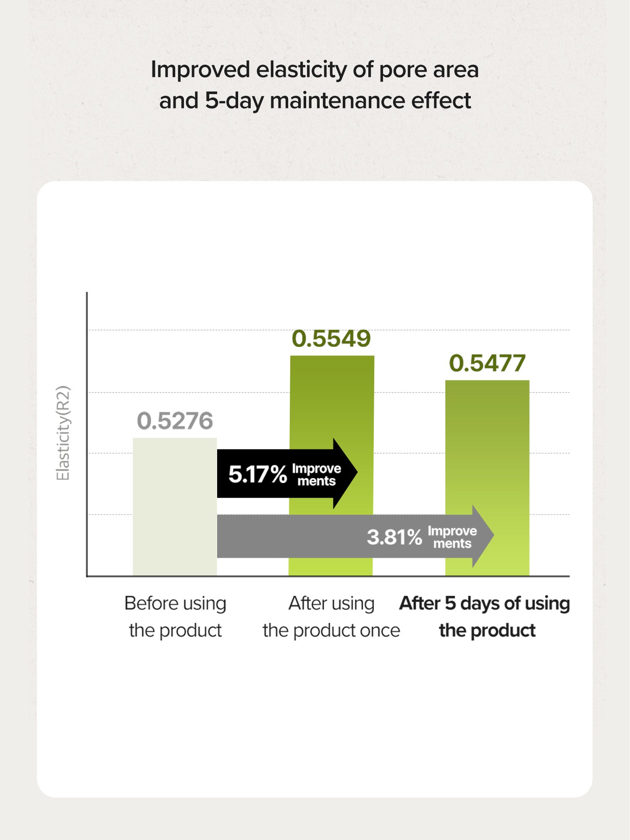
Task: Select the pale 0.5276 baseline bar
Action: coord(175,507)
